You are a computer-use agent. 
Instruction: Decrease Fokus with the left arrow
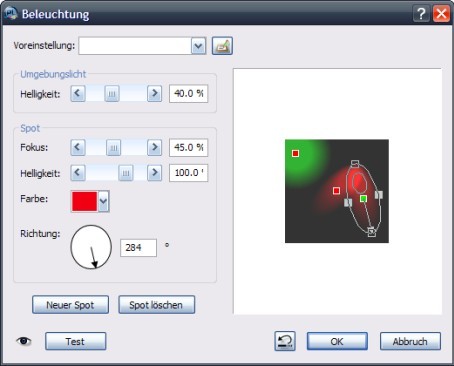(78, 147)
